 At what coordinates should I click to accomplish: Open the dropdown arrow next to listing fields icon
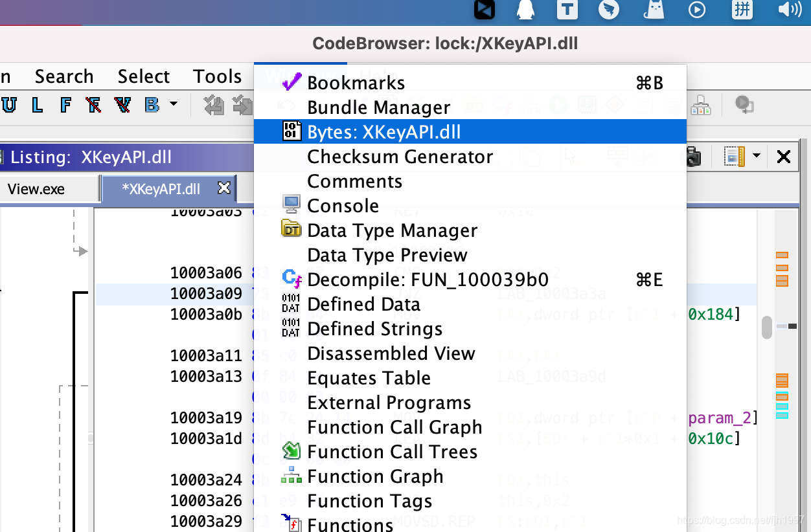(x=757, y=156)
